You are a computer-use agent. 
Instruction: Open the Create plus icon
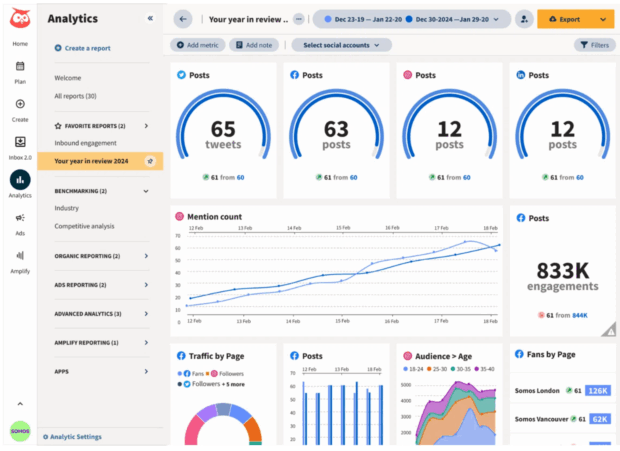coord(20,104)
